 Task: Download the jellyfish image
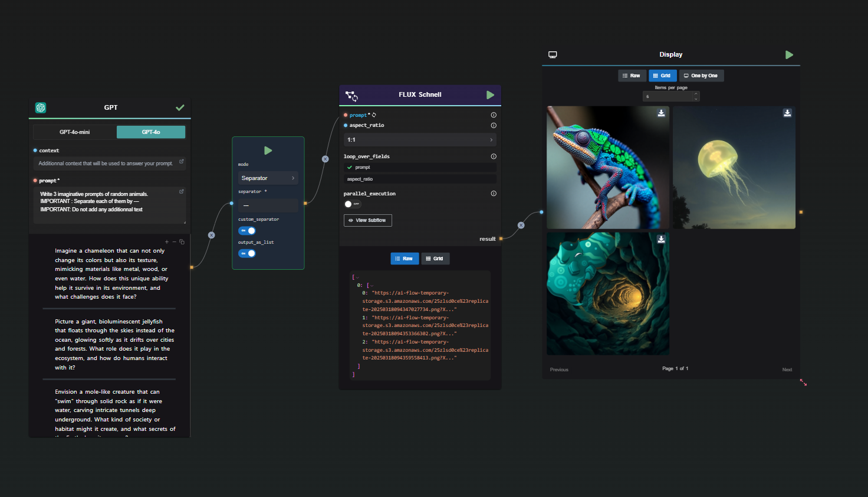787,113
